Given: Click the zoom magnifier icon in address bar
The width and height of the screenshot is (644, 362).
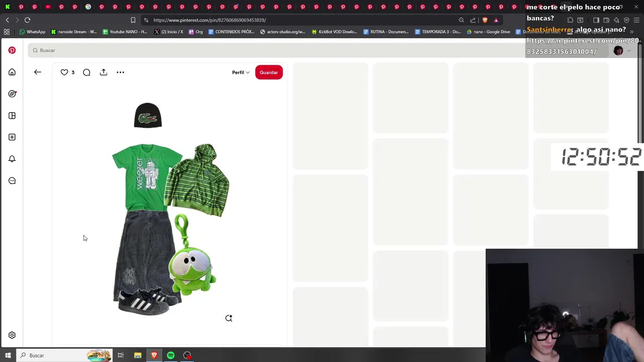Looking at the screenshot, I should pos(461,20).
